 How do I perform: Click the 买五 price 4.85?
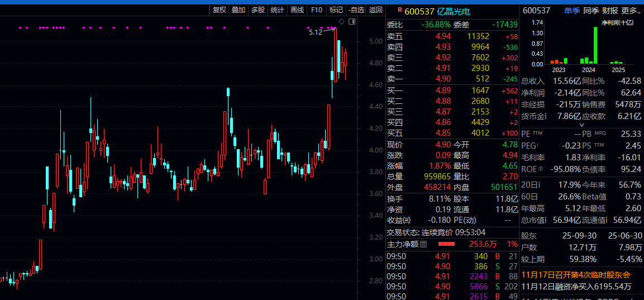443,133
